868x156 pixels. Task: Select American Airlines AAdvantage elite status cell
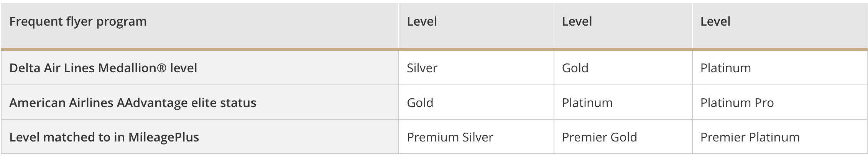(x=133, y=103)
